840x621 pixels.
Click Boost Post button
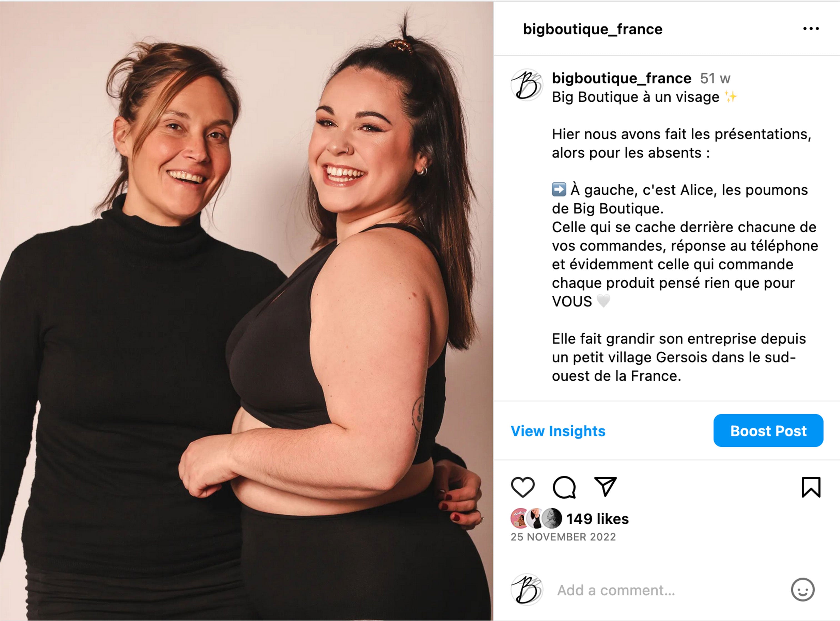pos(768,430)
